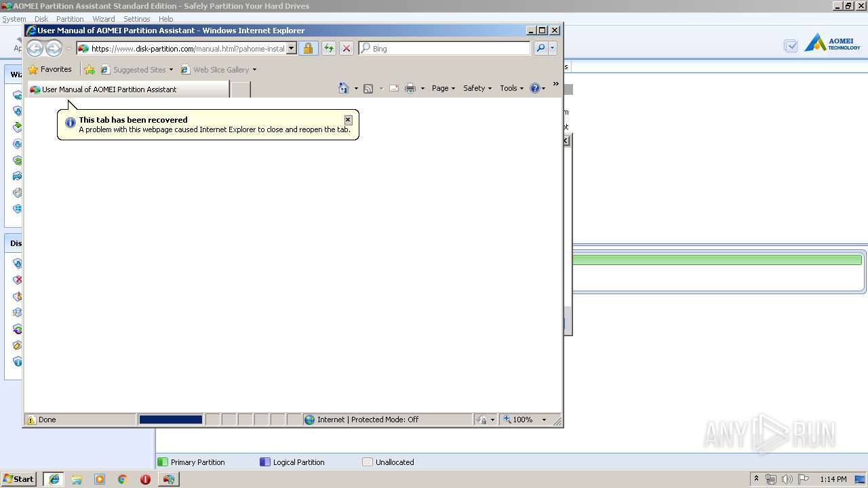Go back with the IE Back arrow
Viewport: 868px width, 488px height.
pyautogui.click(x=35, y=48)
